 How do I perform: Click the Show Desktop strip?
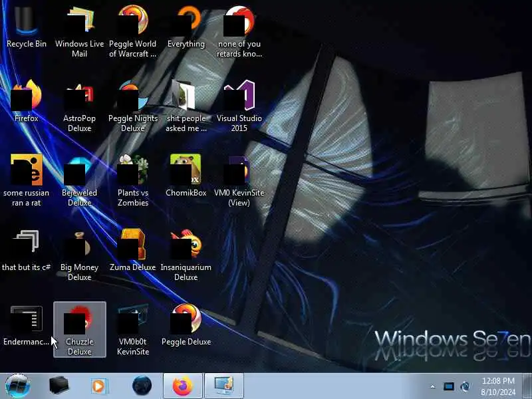coord(527,386)
